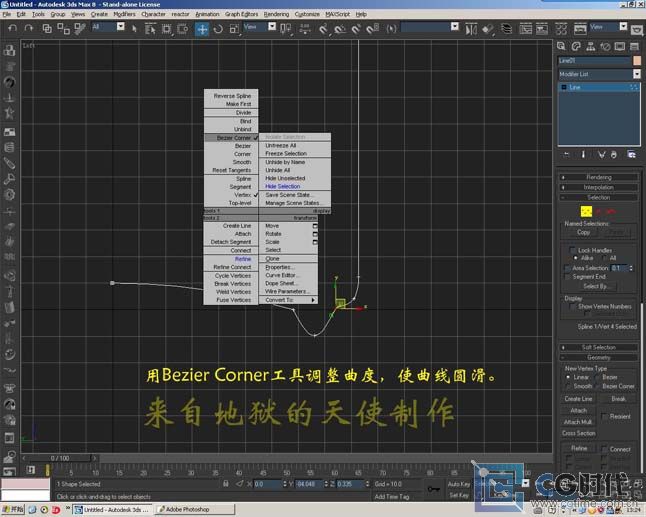Select the All radio button
Viewport: 646px width, 517px height.
pyautogui.click(x=605, y=258)
